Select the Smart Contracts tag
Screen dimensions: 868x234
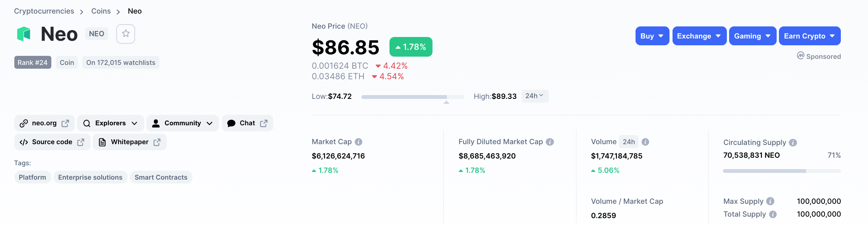pos(161,177)
